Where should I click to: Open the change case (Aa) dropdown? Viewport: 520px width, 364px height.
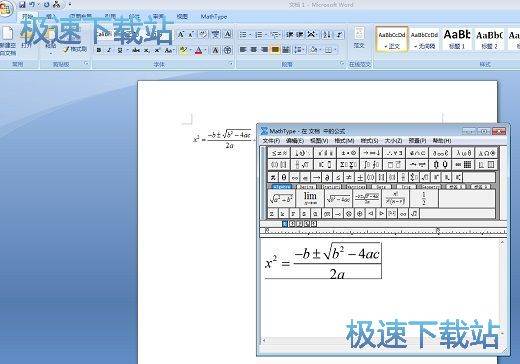pos(169,51)
